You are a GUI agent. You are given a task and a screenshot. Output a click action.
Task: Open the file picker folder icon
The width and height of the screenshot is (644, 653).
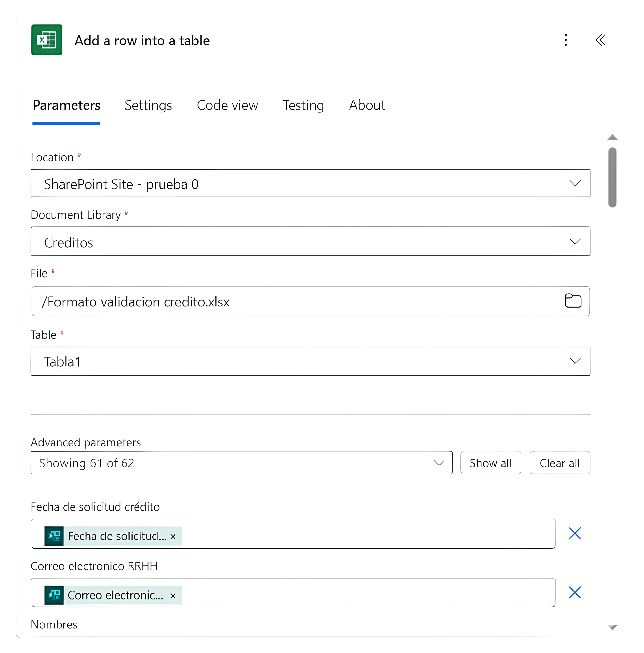click(x=573, y=301)
